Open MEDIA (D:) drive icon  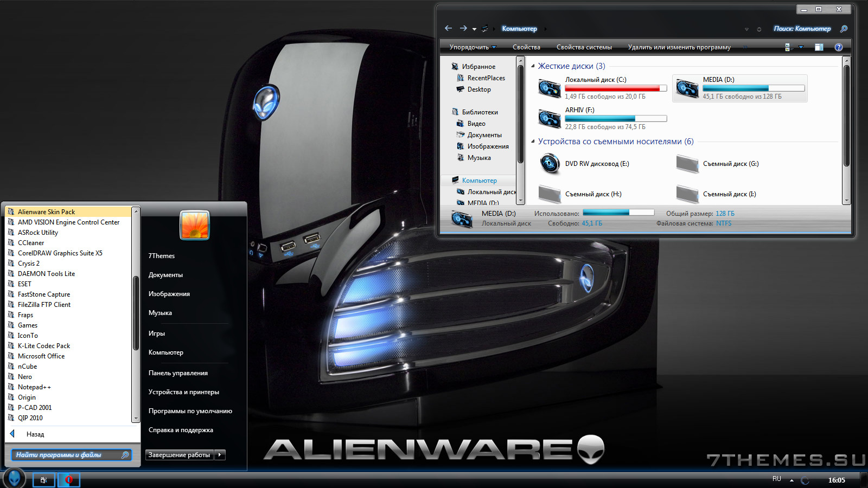pyautogui.click(x=687, y=88)
